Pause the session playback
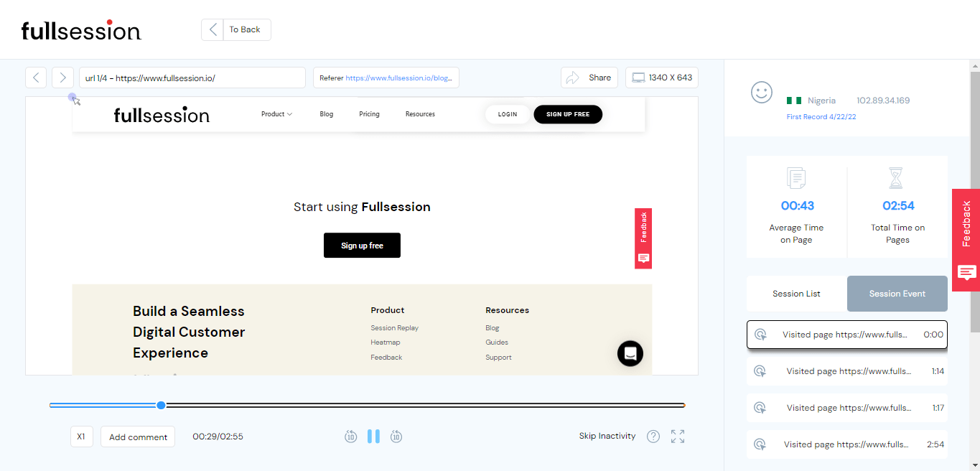The image size is (980, 471). point(373,437)
